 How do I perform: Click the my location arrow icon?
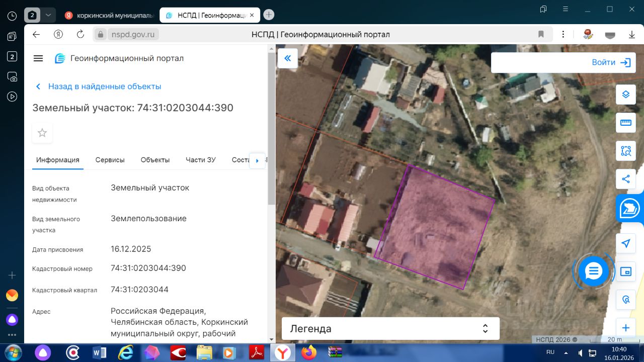(625, 243)
